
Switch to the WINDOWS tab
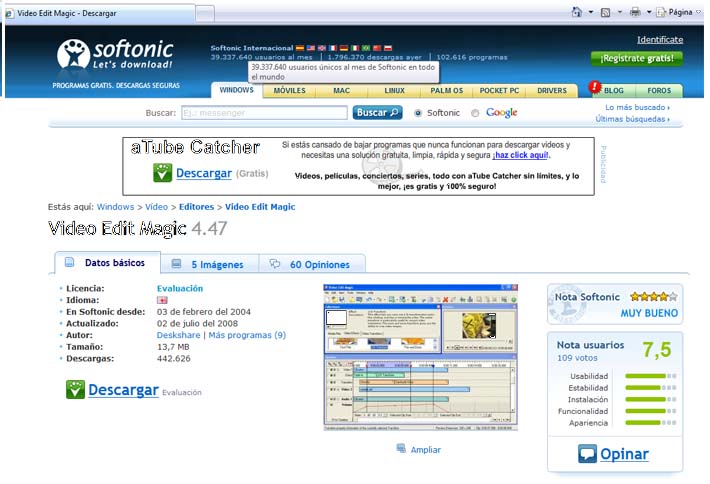pos(236,90)
